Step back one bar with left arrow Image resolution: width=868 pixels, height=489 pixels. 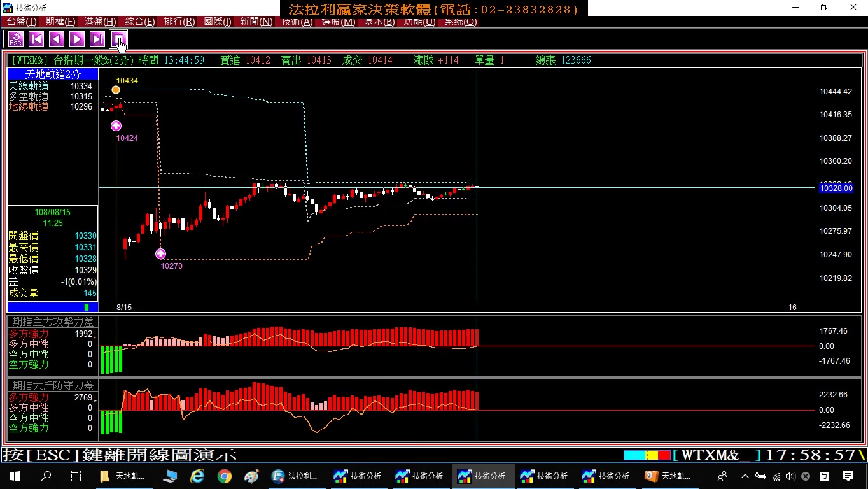coord(57,39)
